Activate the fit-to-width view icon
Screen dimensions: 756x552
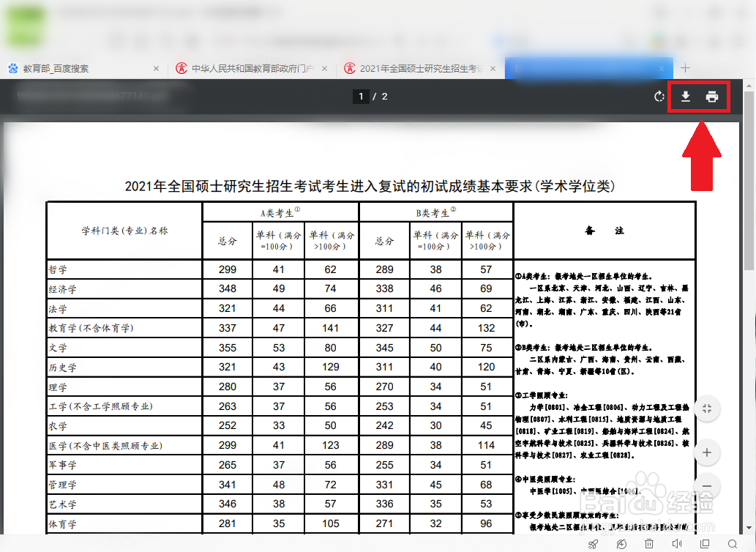(706, 409)
